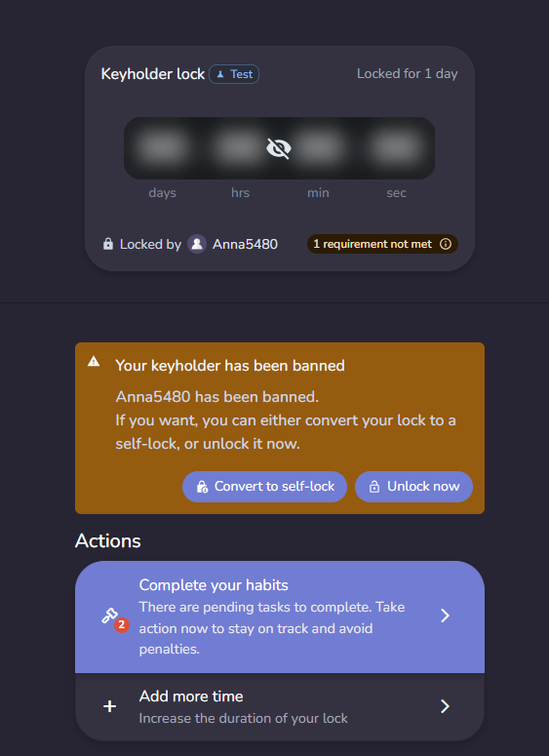Click the padlock icon before Locked by

click(x=108, y=244)
